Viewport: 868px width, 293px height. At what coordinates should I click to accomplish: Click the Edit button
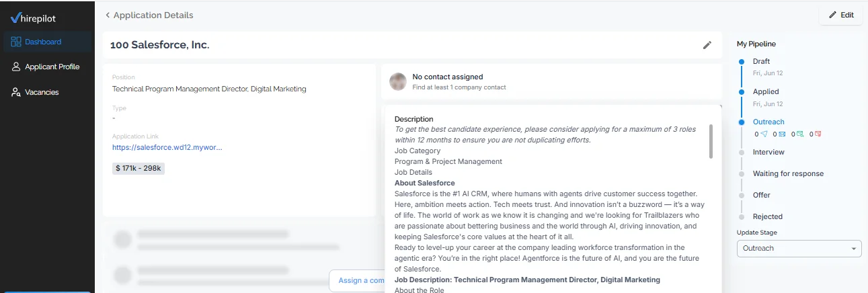click(x=840, y=15)
